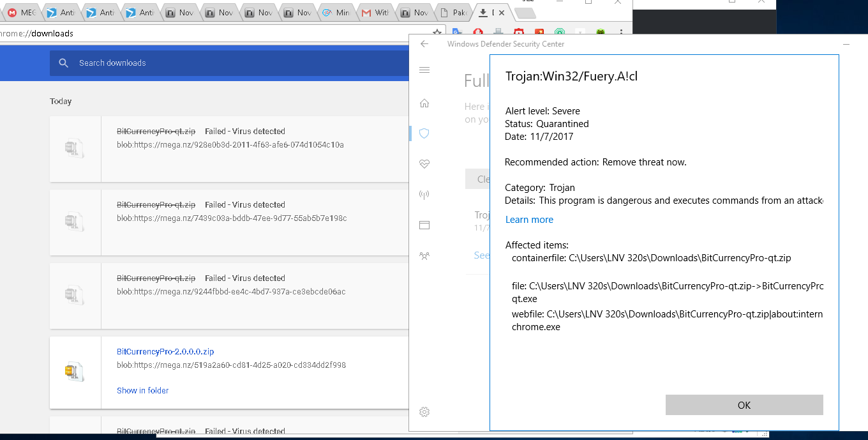Click the Status: Quarantined text

(547, 124)
